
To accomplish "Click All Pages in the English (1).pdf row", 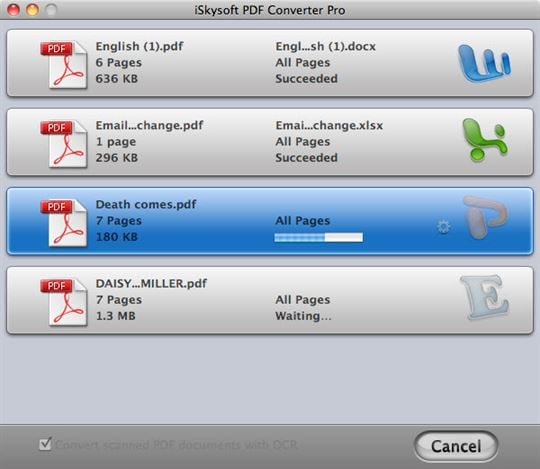I will point(303,62).
